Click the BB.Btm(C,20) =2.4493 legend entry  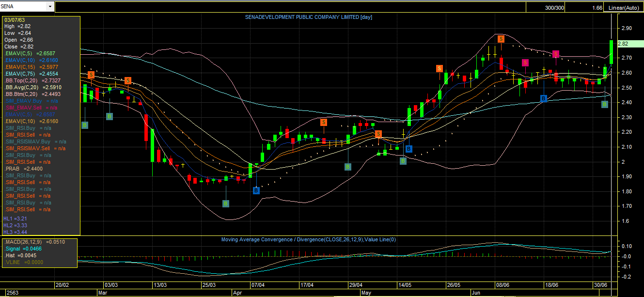tap(33, 94)
